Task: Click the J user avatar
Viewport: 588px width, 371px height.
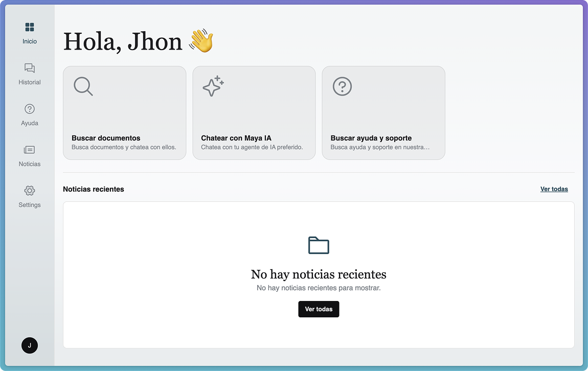Action: point(29,345)
